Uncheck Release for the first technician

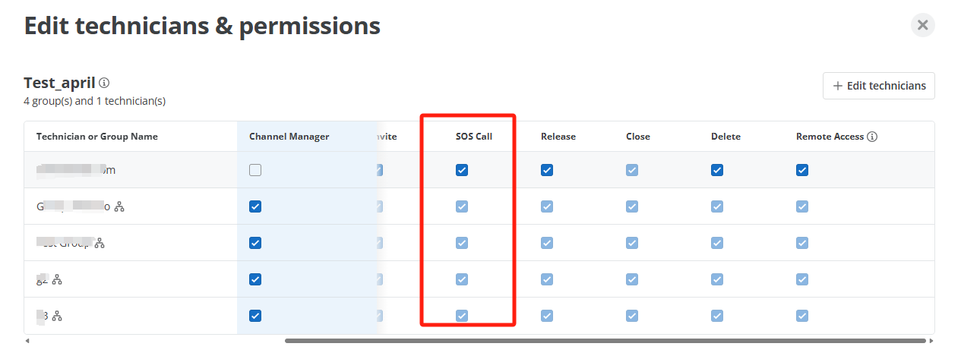point(547,170)
